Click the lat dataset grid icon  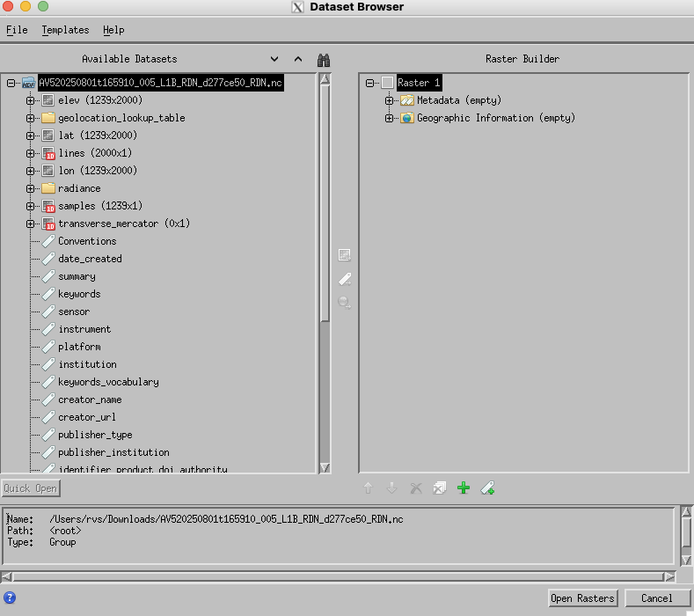(x=47, y=136)
